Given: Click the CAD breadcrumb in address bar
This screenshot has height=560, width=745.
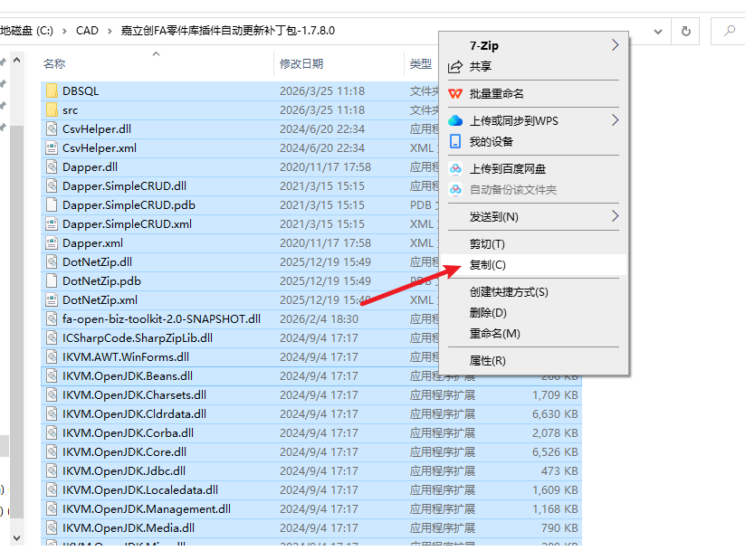Looking at the screenshot, I should (x=87, y=31).
